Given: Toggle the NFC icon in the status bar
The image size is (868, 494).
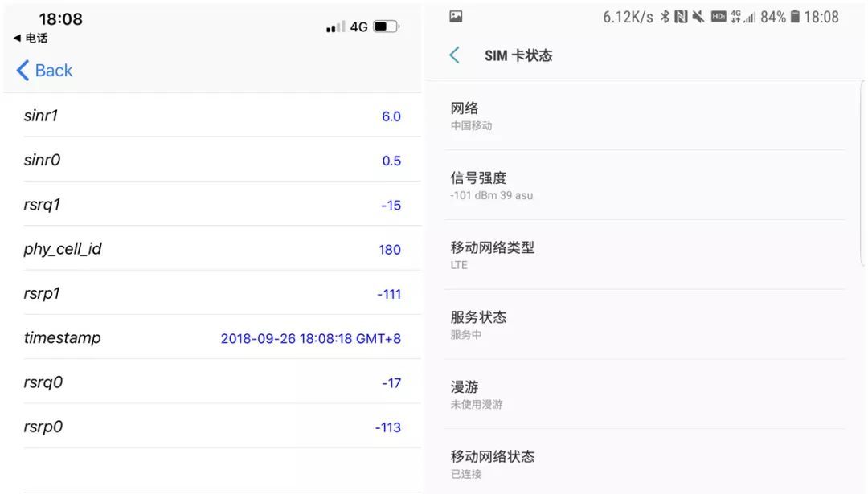Looking at the screenshot, I should [x=680, y=15].
